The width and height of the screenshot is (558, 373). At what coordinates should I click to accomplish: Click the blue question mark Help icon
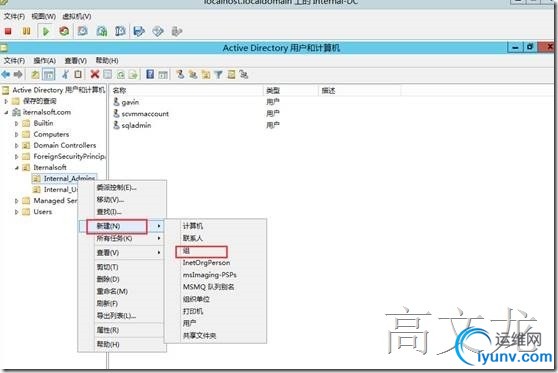point(150,74)
